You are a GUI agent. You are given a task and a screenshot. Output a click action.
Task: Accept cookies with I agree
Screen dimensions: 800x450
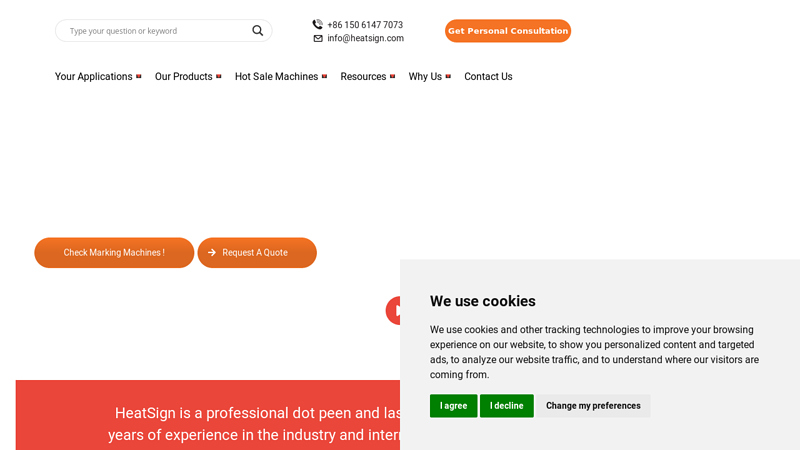click(454, 406)
